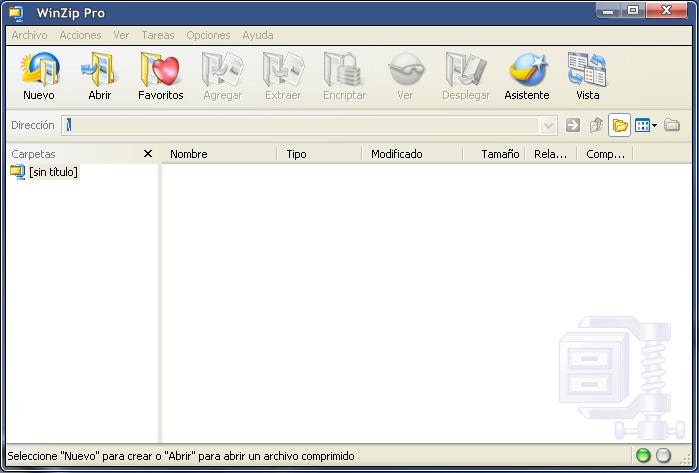Open the Acciones menu
This screenshot has height=473, width=699.
point(80,35)
